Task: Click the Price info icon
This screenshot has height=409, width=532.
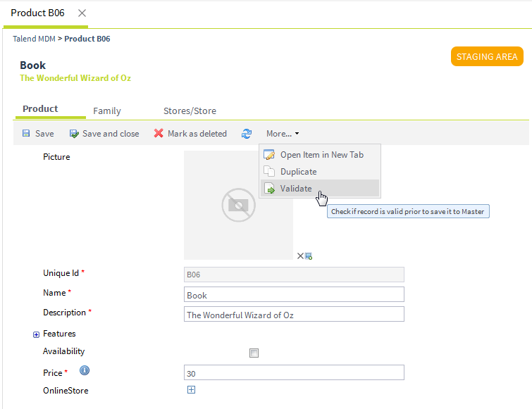Action: (x=85, y=371)
